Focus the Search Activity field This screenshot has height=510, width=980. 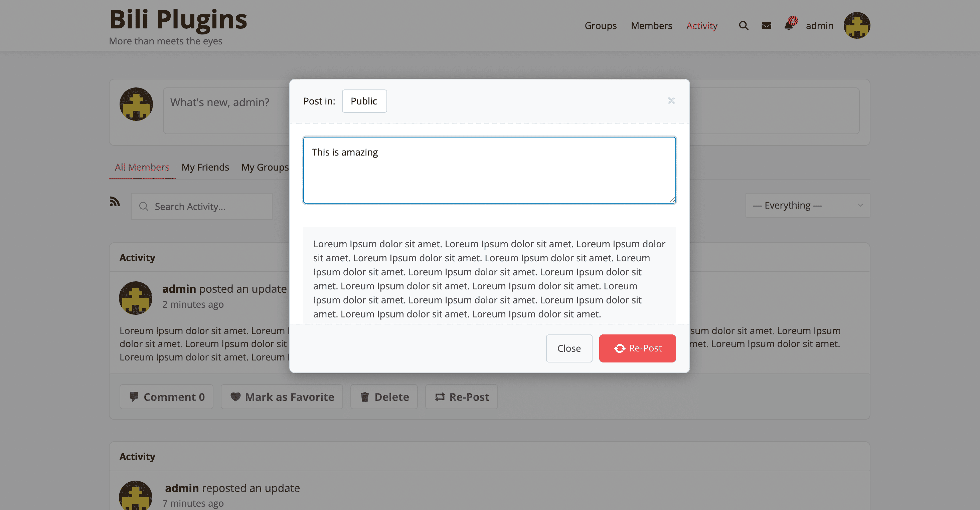coord(202,206)
